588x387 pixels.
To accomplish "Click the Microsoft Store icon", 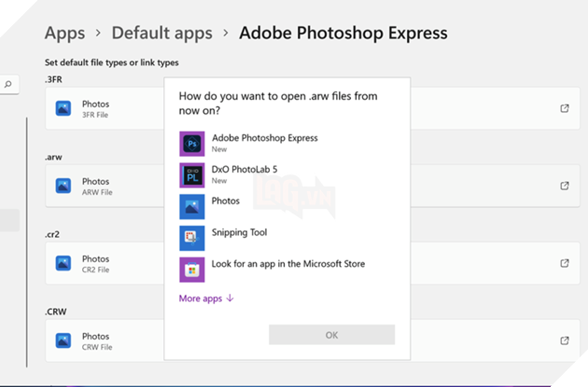I will pos(191,270).
